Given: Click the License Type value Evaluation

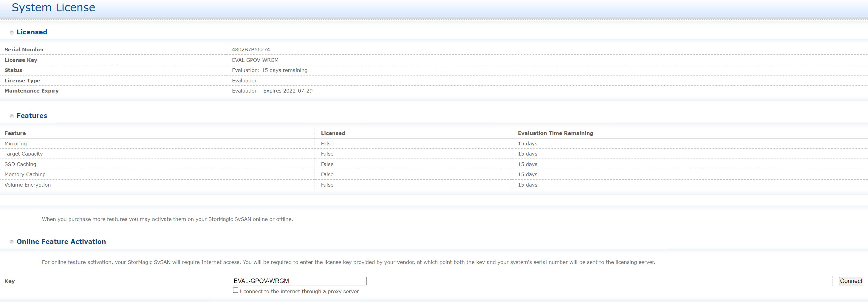Looking at the screenshot, I should (245, 81).
